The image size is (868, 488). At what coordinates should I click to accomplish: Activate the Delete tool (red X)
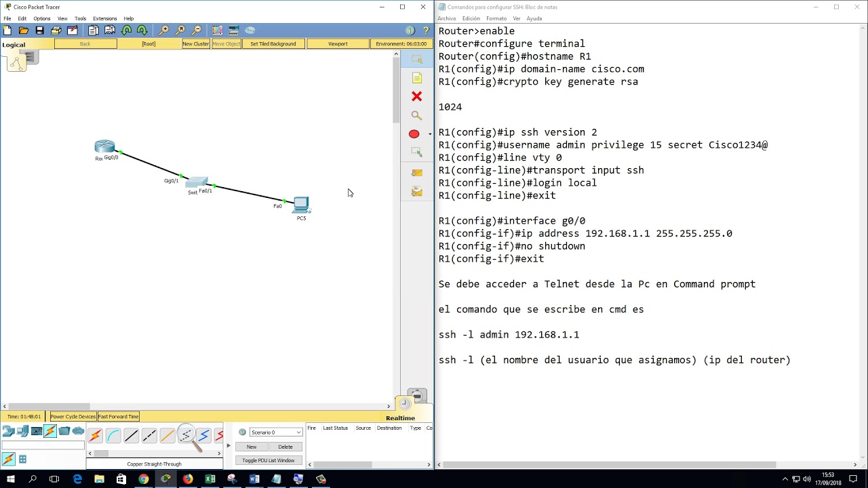(416, 96)
